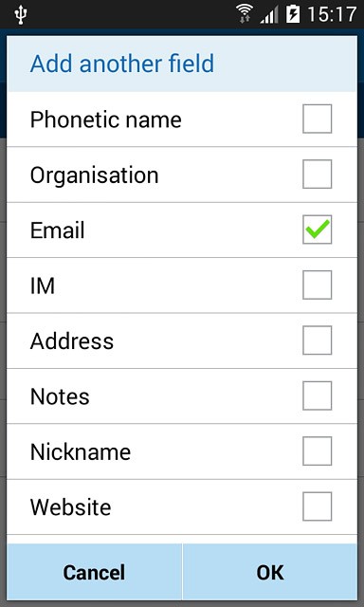
Task: Tap the battery charging icon
Action: coord(293,14)
